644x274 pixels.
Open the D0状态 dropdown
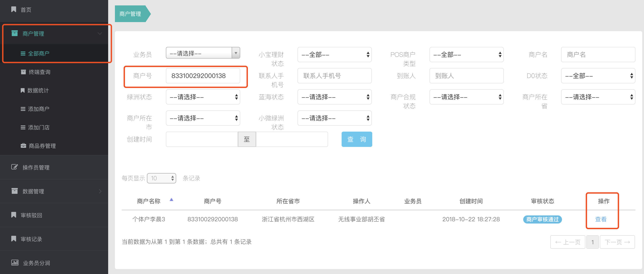tap(598, 76)
